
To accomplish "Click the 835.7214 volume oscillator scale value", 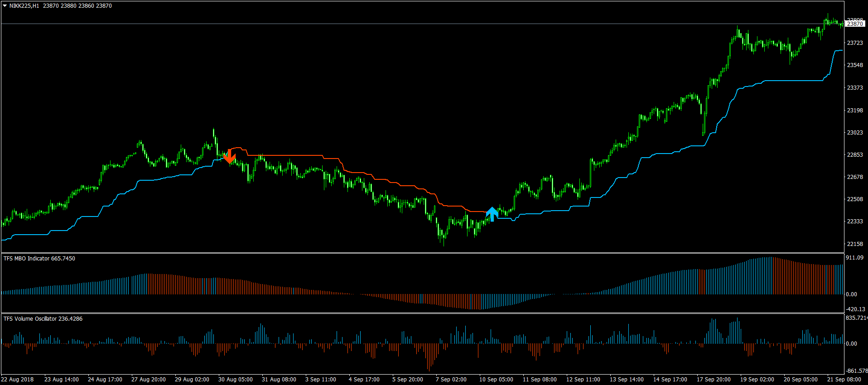I will point(856,318).
